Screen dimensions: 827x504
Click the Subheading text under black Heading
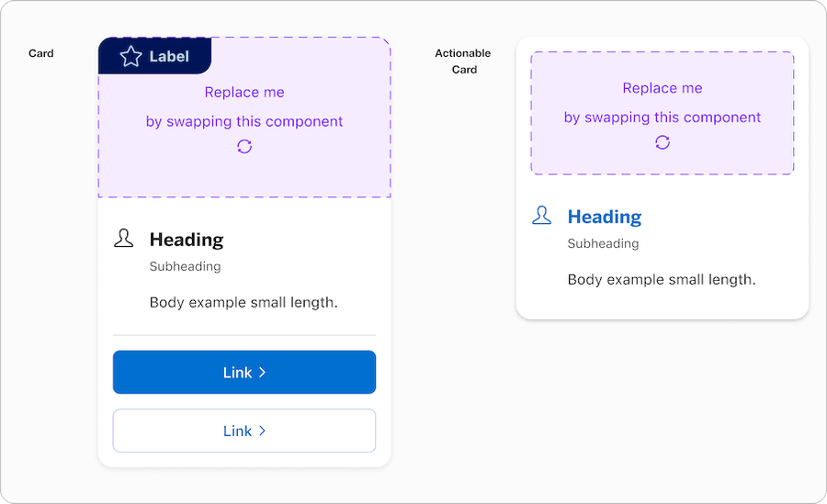185,266
